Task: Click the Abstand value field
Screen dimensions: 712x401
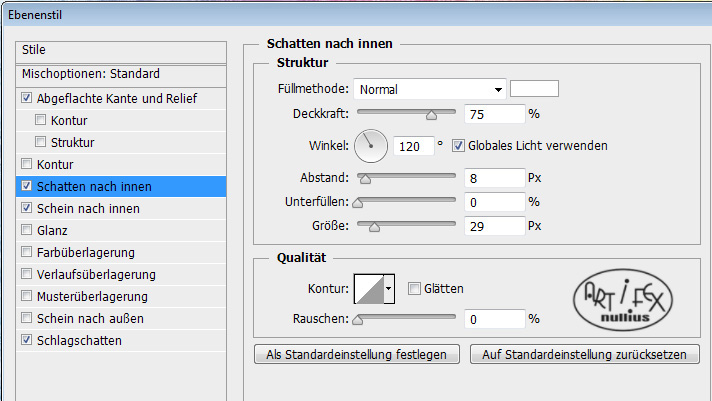Action: click(x=494, y=178)
